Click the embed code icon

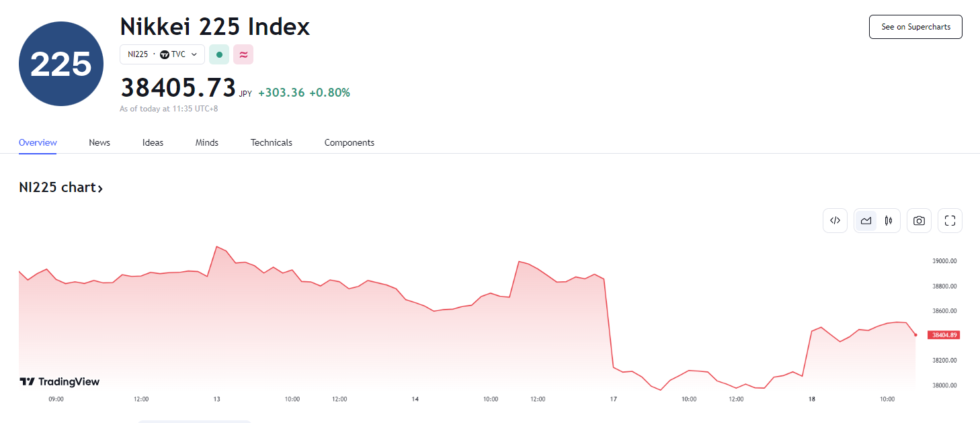pyautogui.click(x=835, y=220)
